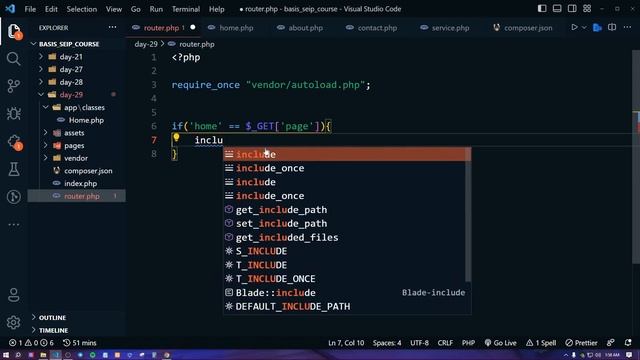This screenshot has height=360, width=640.
Task: Click the suggestion list scrollbar
Action: [x=468, y=215]
